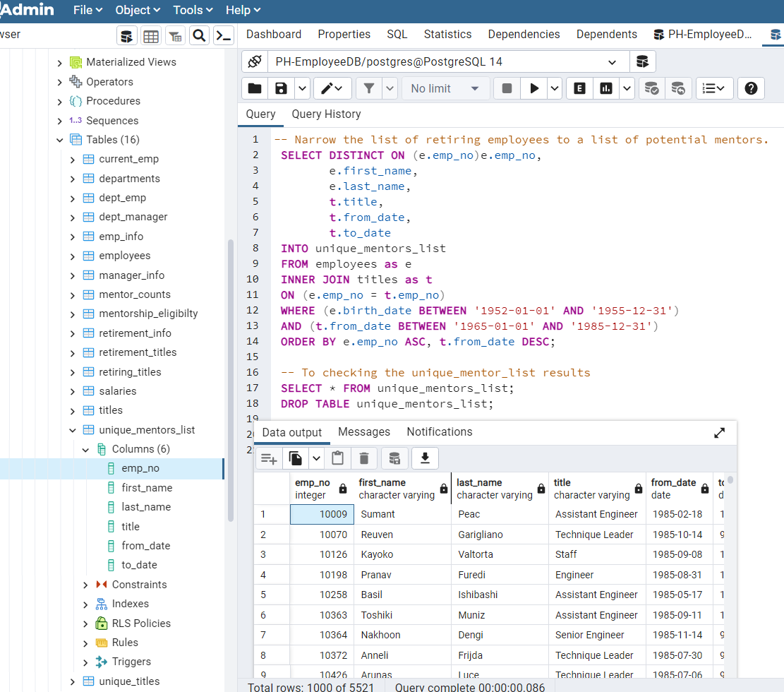Click the Paste rows clipboard icon
Screen dimensions: 784x692
click(x=337, y=458)
